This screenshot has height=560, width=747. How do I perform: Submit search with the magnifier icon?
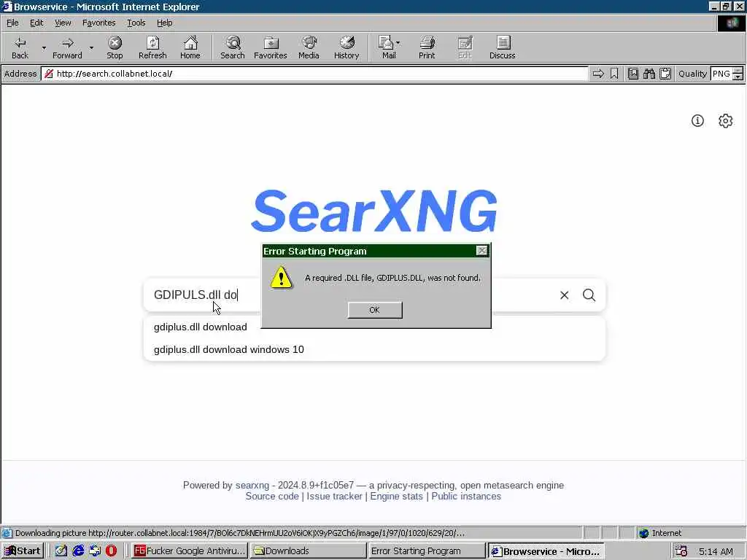pos(589,295)
